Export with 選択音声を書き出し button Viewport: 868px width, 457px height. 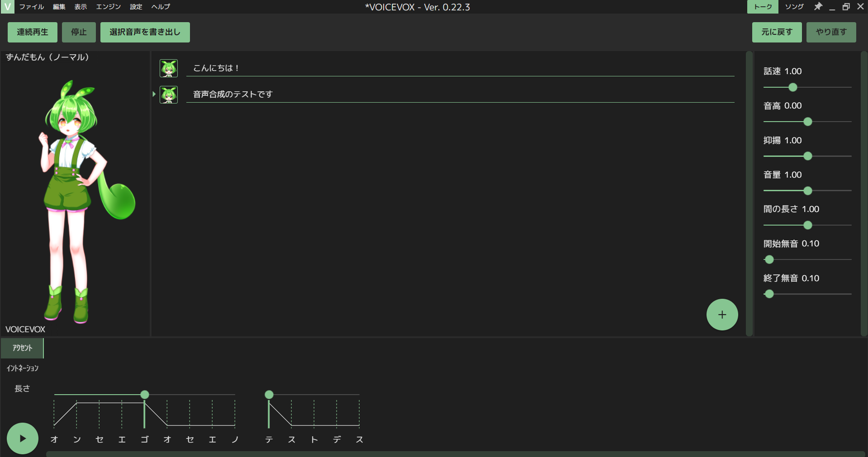pos(145,32)
